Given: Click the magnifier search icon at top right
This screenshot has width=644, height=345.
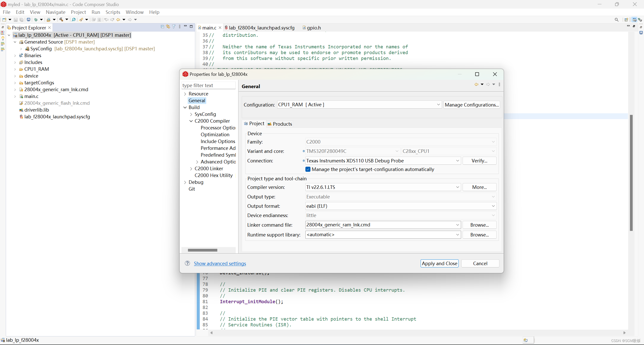Looking at the screenshot, I should pos(616,20).
